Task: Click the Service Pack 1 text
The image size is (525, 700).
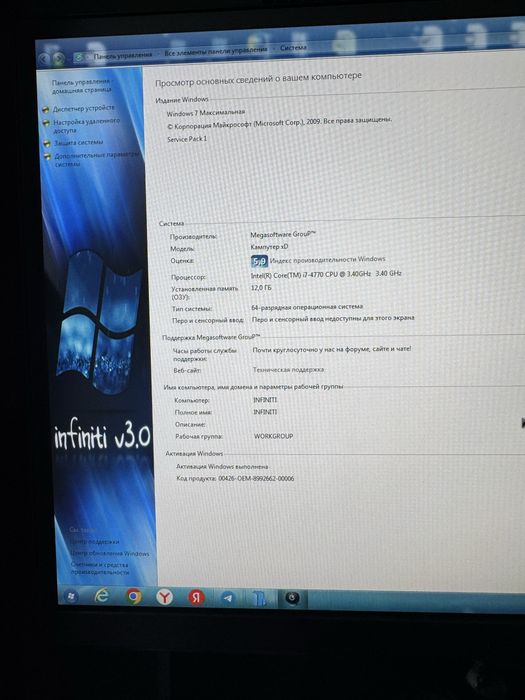Action: tap(187, 139)
